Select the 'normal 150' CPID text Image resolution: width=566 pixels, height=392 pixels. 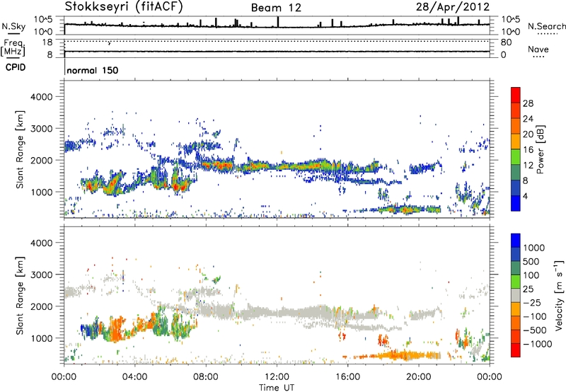(x=93, y=70)
